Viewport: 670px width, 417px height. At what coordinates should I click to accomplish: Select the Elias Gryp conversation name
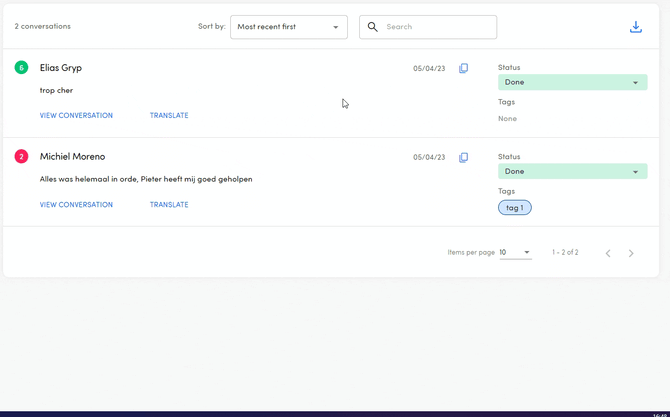click(61, 68)
